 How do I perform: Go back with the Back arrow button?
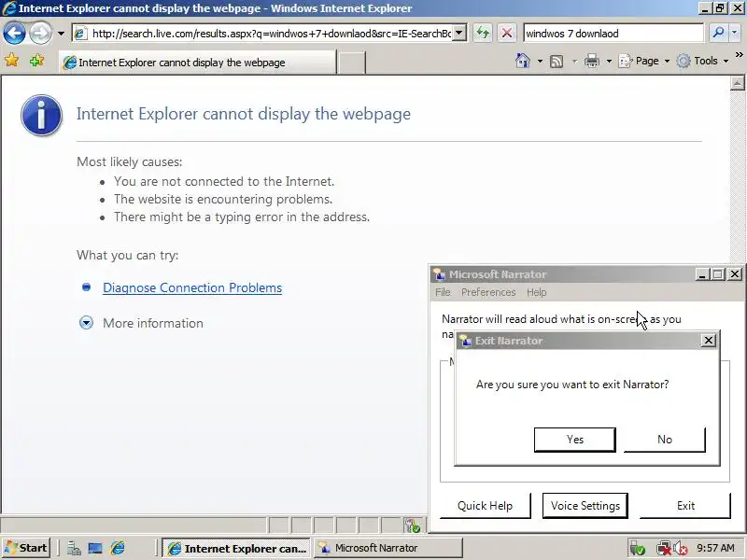(14, 34)
